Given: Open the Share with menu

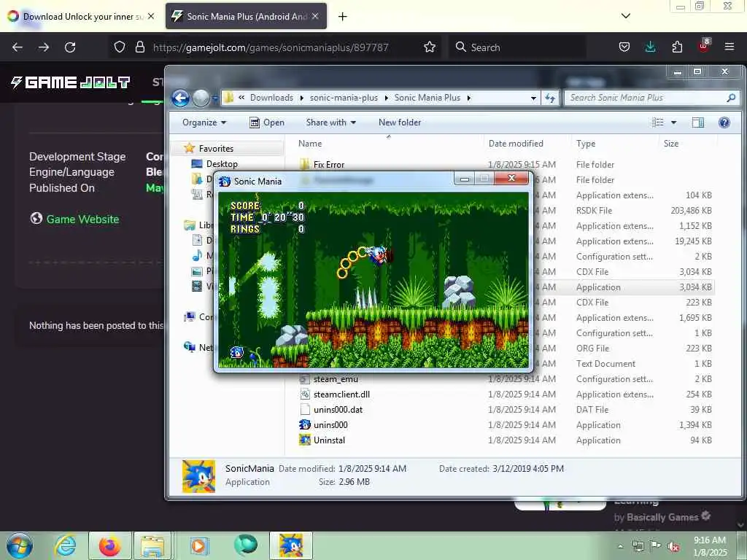Looking at the screenshot, I should tap(331, 122).
